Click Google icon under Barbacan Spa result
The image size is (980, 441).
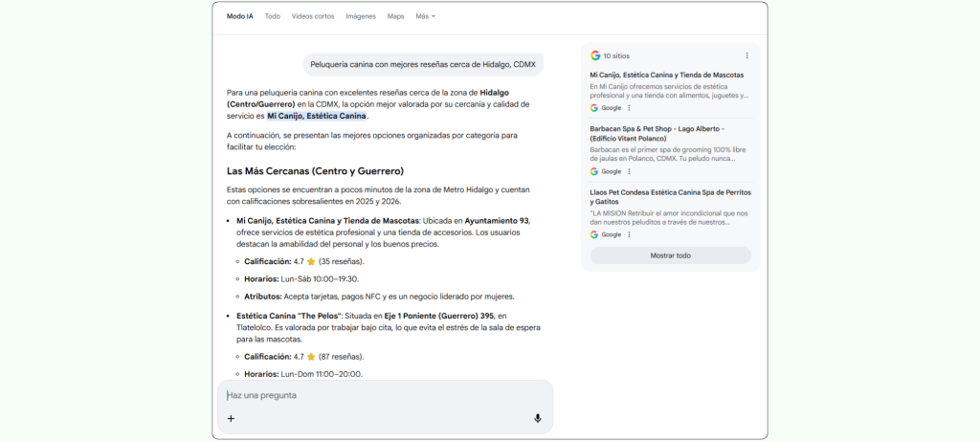pos(594,171)
